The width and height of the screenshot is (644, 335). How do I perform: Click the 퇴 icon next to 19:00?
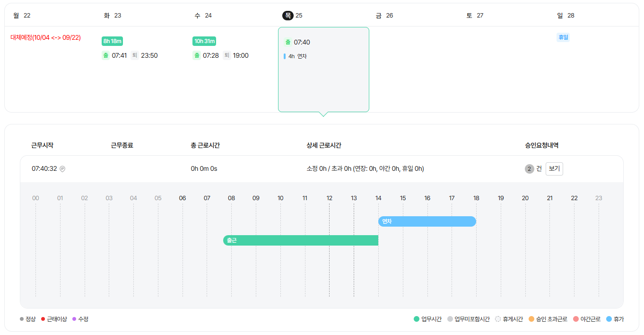(x=226, y=55)
